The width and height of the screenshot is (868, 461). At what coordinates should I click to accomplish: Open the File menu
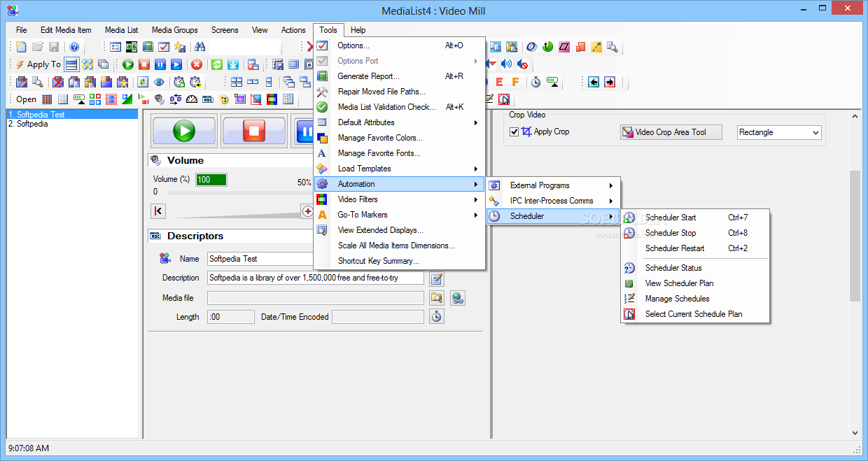coord(22,30)
